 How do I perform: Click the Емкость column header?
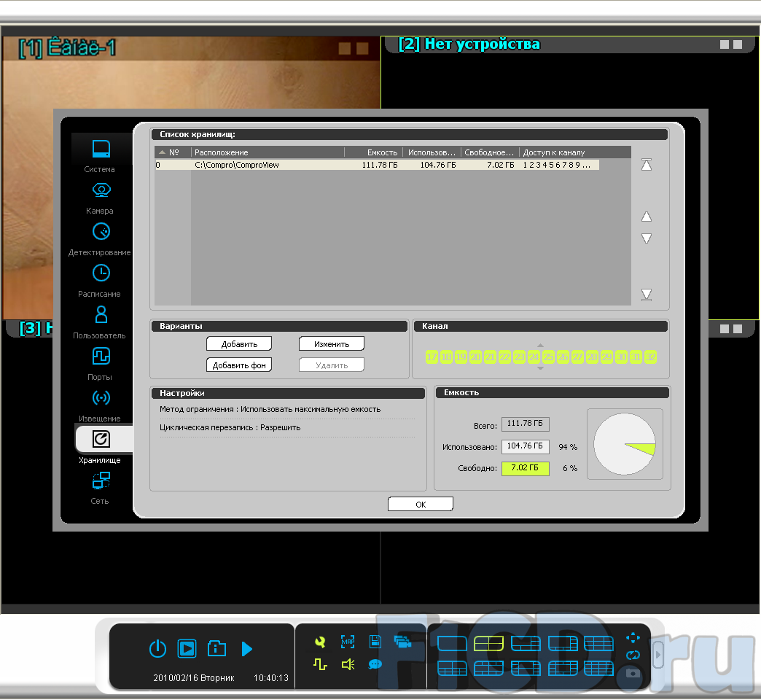[x=374, y=152]
